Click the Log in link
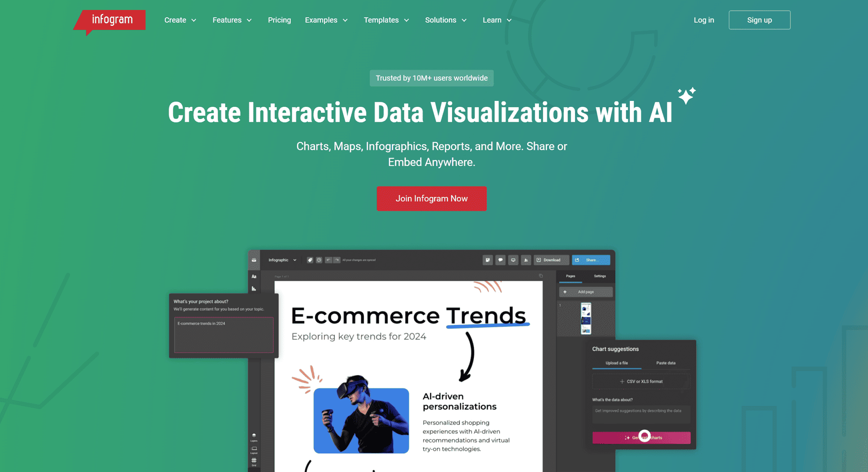The width and height of the screenshot is (868, 472). [704, 20]
